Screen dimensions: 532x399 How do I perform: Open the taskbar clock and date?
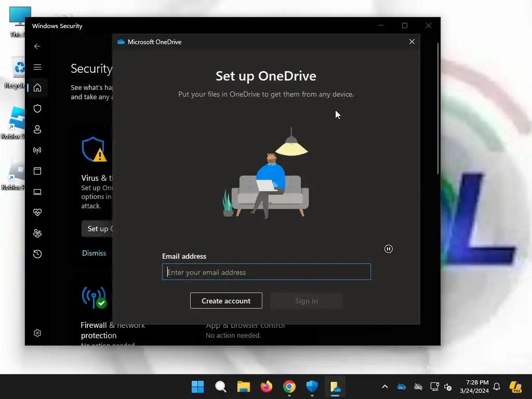(x=474, y=387)
